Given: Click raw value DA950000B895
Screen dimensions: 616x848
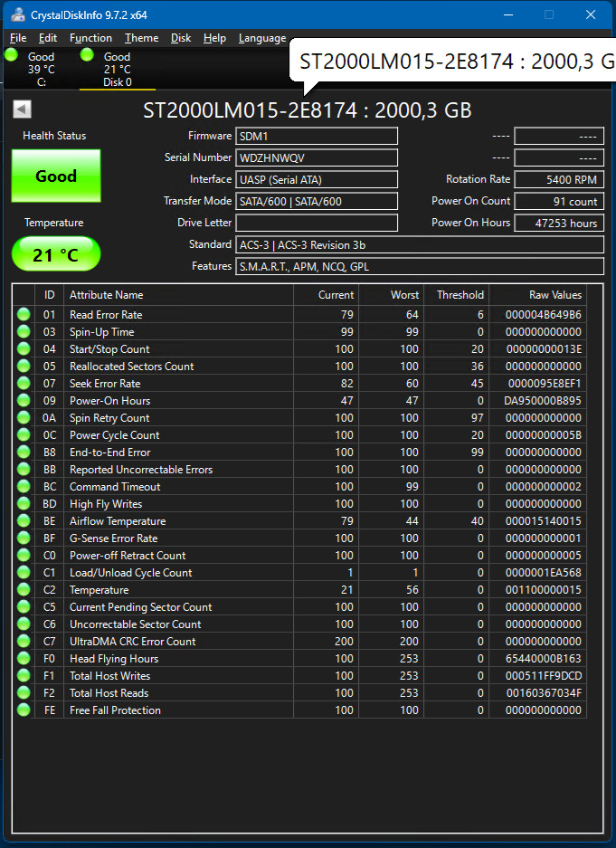Looking at the screenshot, I should click(543, 401).
